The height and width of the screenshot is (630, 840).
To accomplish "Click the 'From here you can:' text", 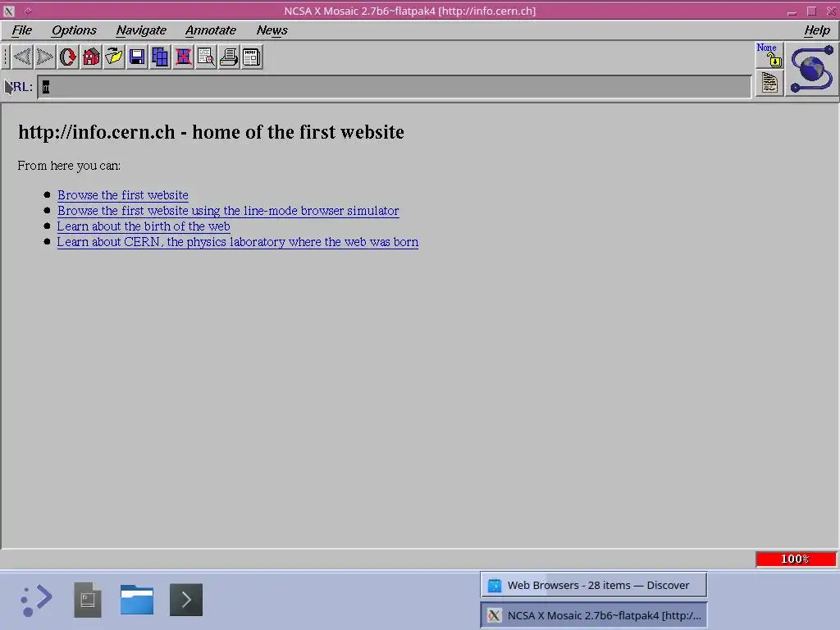I will (x=69, y=166).
